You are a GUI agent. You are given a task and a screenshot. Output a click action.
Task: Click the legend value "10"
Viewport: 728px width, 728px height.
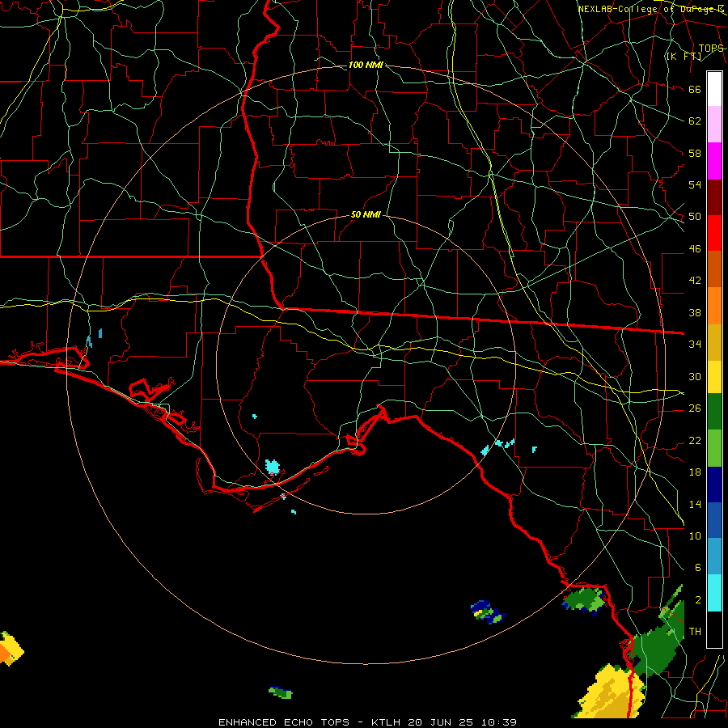695,535
